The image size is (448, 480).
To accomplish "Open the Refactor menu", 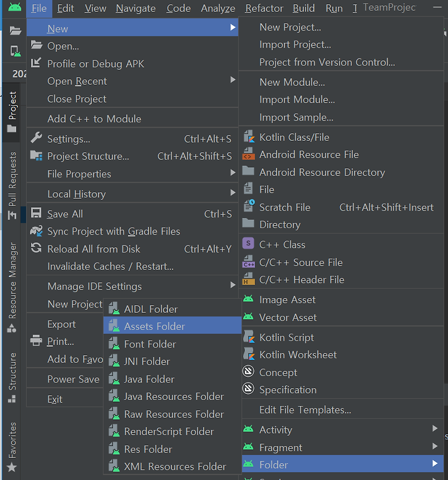I will click(264, 8).
